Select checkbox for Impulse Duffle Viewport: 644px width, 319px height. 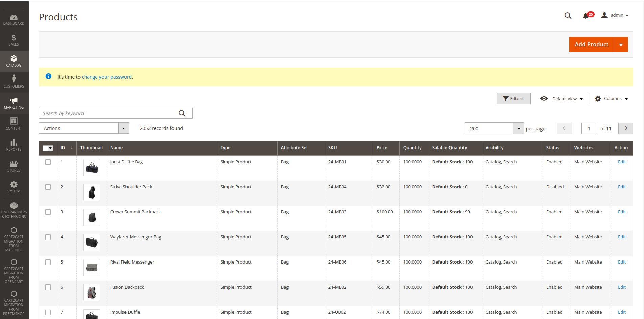(x=48, y=312)
